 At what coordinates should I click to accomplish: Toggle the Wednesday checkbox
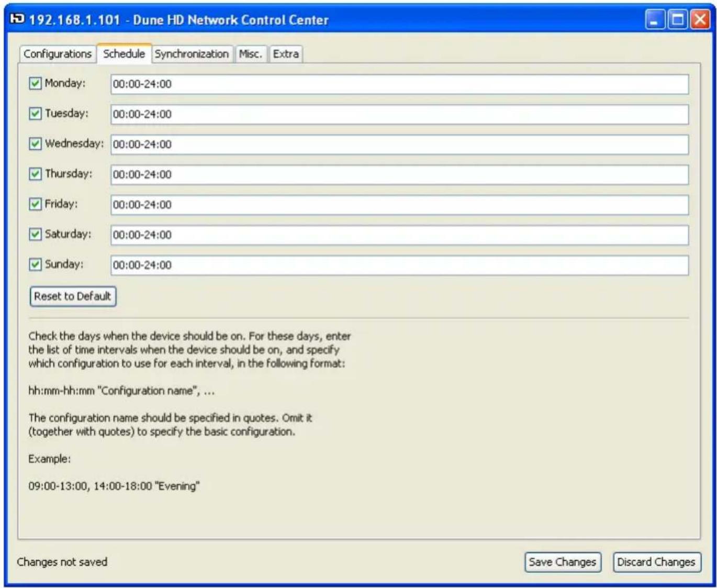point(35,143)
